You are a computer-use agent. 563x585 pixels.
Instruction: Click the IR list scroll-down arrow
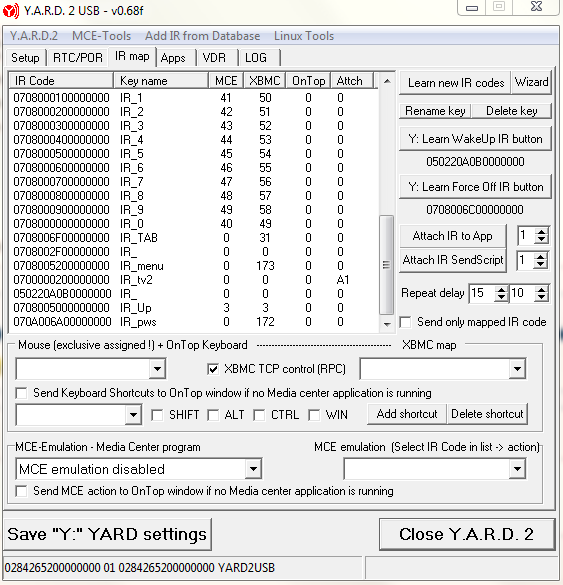point(387,324)
